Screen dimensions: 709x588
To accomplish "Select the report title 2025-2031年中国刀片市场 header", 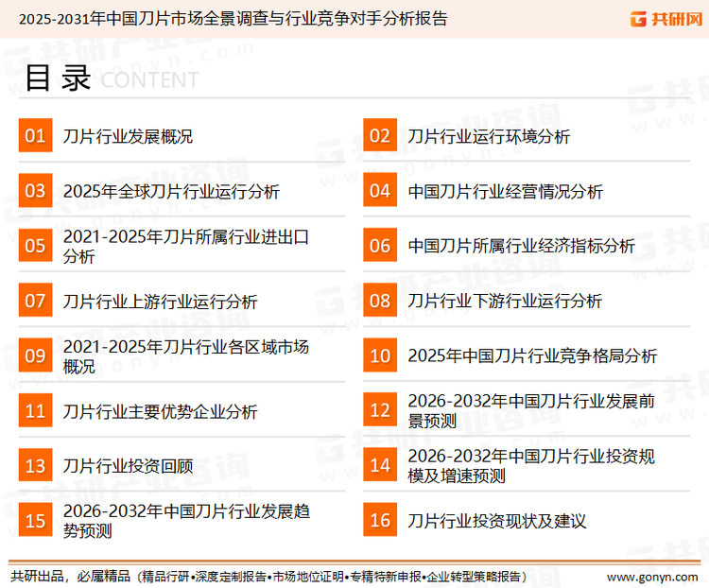I will click(x=233, y=19).
